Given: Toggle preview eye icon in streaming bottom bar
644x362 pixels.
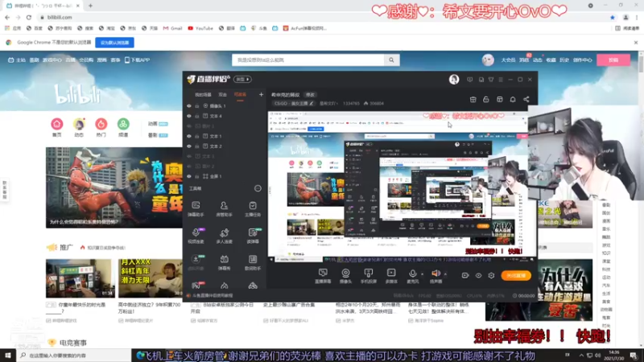Looking at the screenshot, I should 478,275.
